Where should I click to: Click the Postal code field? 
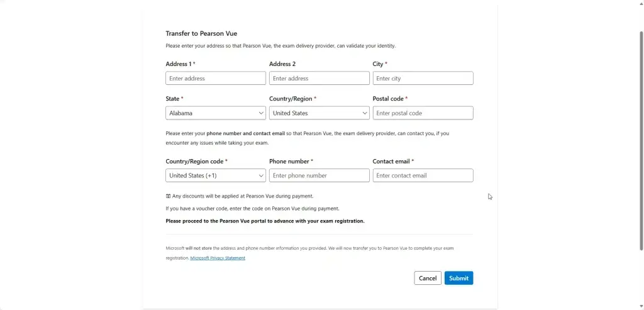point(423,113)
